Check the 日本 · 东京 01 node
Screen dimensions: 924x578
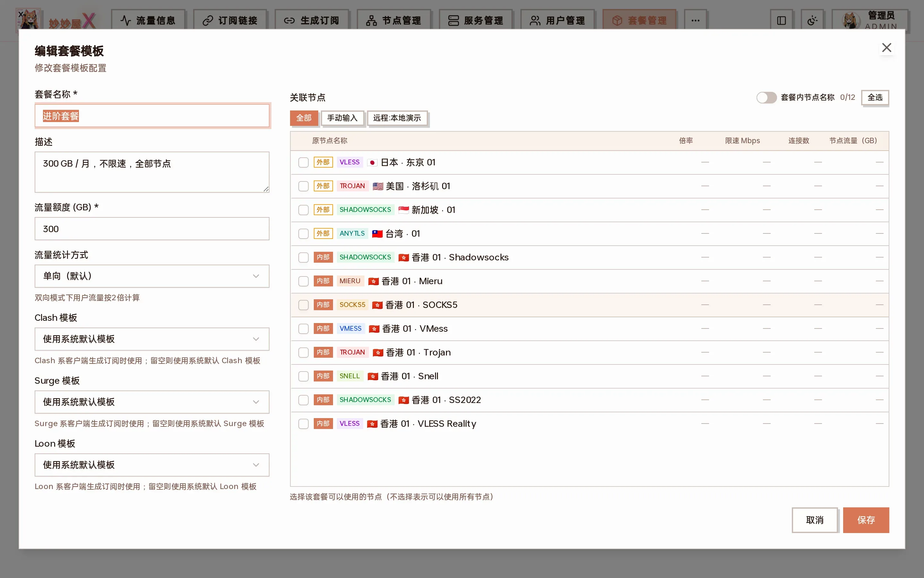click(x=303, y=162)
